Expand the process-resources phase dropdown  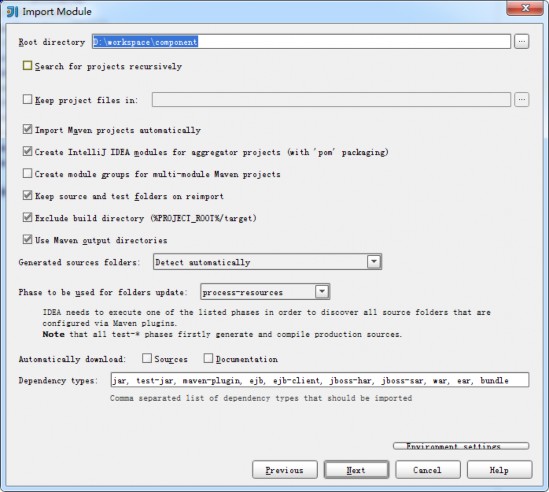pyautogui.click(x=265, y=292)
